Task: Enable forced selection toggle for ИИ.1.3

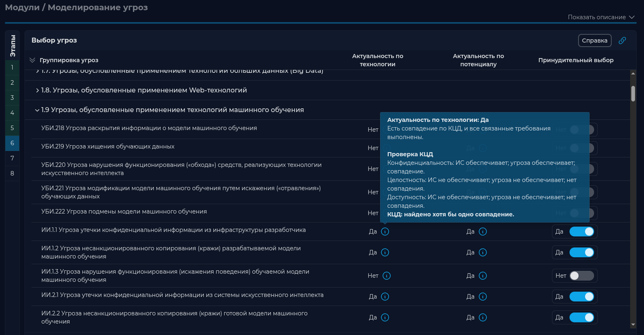Action: [581, 276]
